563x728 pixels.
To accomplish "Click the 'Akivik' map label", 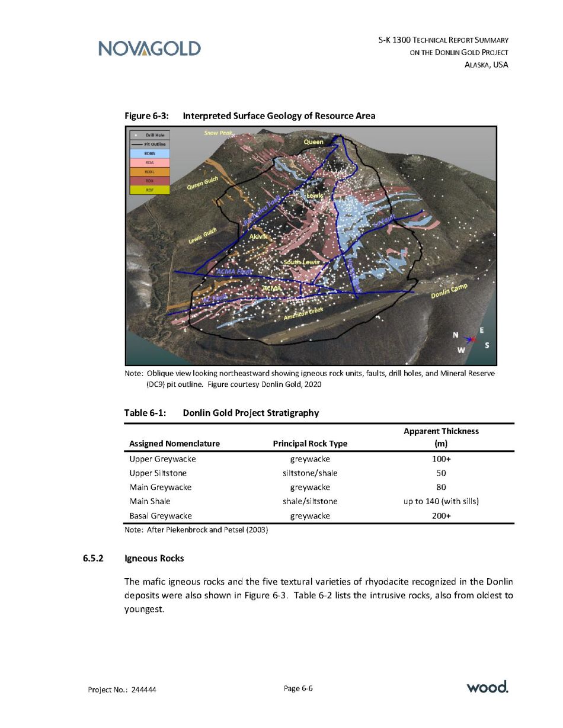I will [x=258, y=236].
